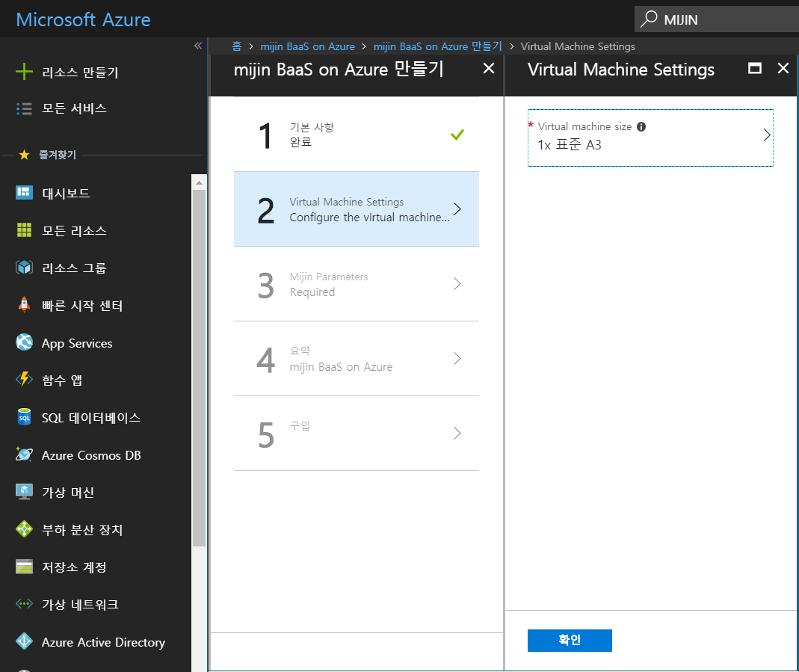The image size is (799, 672).
Task: Open mijin BaaS on Azure 만들기 breadcrumb
Action: pyautogui.click(x=438, y=46)
